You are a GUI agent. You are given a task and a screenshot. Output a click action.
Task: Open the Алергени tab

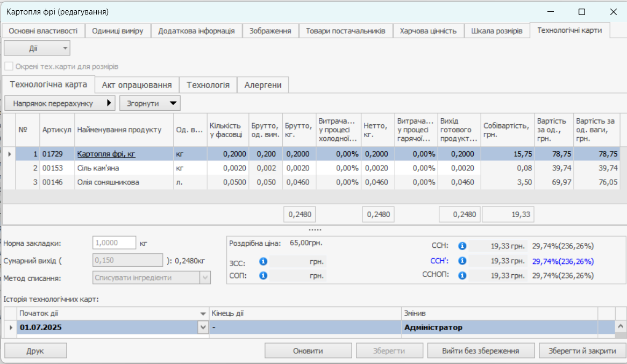263,85
